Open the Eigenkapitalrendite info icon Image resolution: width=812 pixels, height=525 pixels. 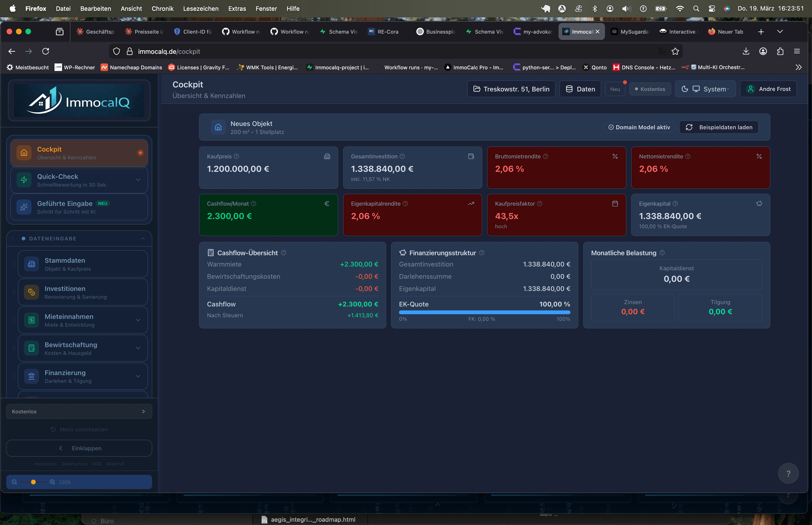point(405,204)
